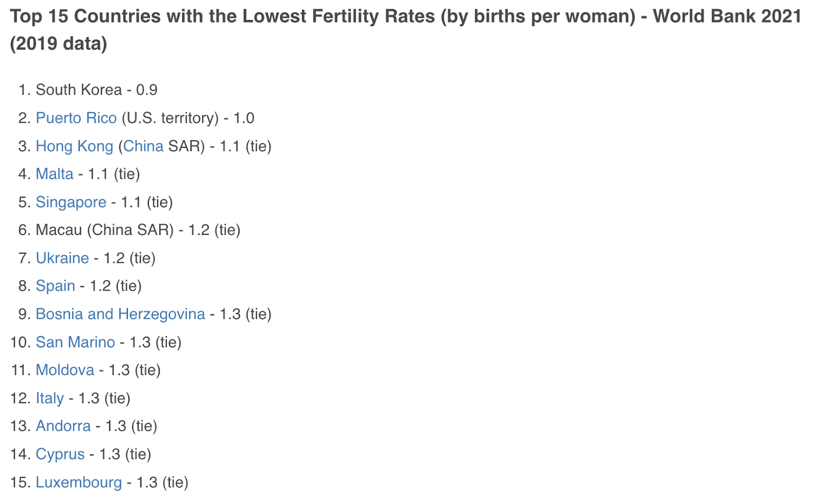This screenshot has height=504, width=819.
Task: Click the Macau (China SAR) entry text
Action: tap(104, 230)
